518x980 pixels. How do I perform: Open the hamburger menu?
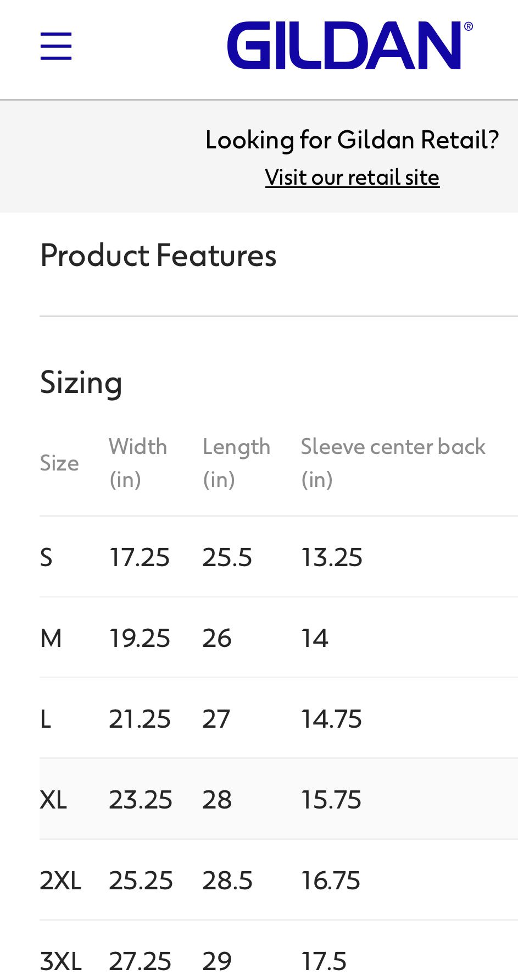tap(56, 46)
